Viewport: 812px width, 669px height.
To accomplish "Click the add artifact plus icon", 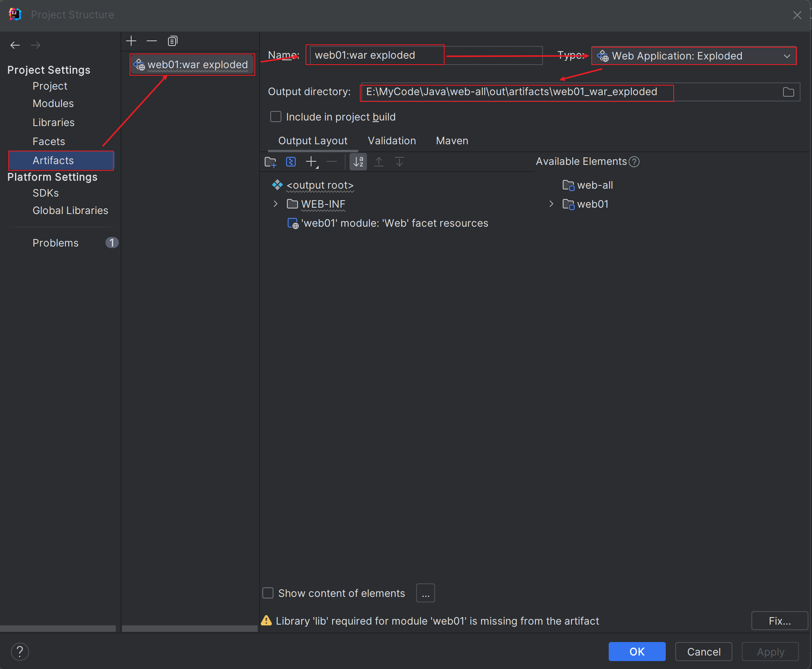I will click(131, 41).
